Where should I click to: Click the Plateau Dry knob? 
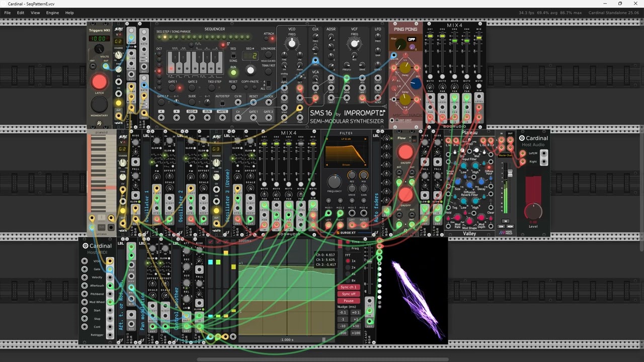pos(462,150)
